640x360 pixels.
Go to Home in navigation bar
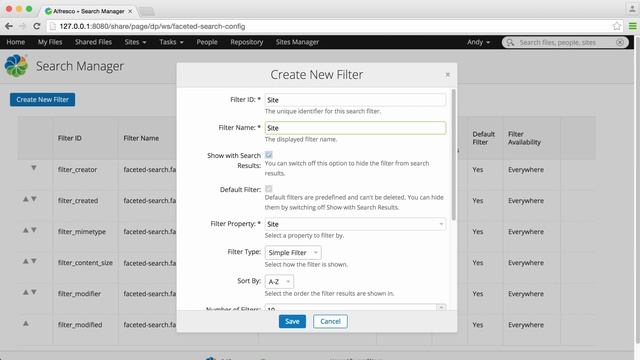coord(16,42)
